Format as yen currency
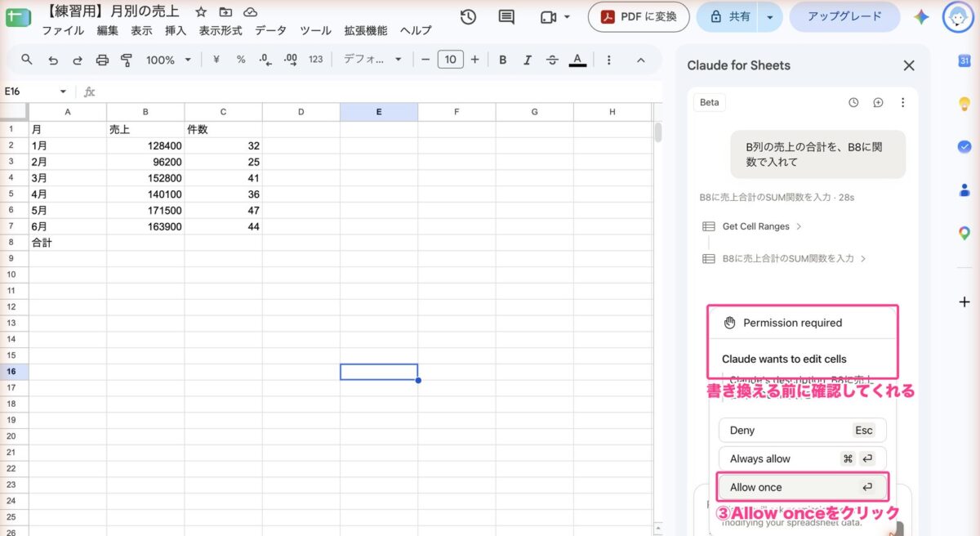980x536 pixels. 216,60
